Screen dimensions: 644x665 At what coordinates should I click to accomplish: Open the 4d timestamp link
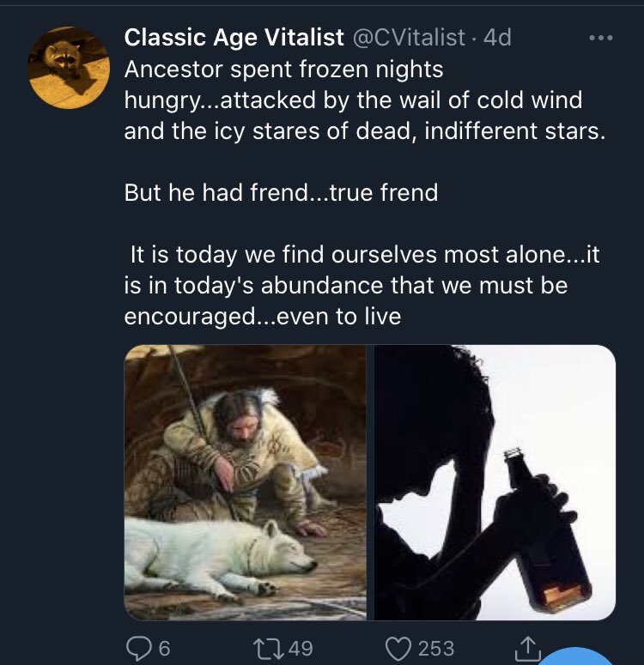tap(497, 37)
